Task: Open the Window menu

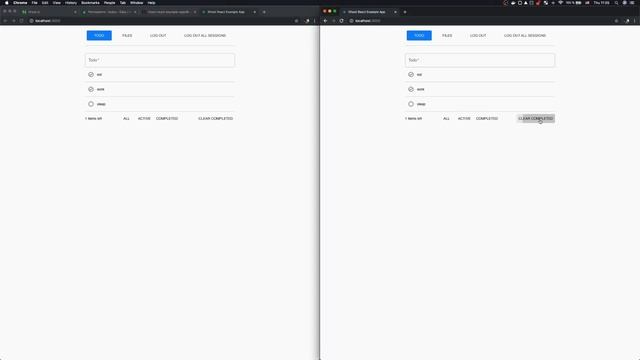Action: [x=136, y=3]
